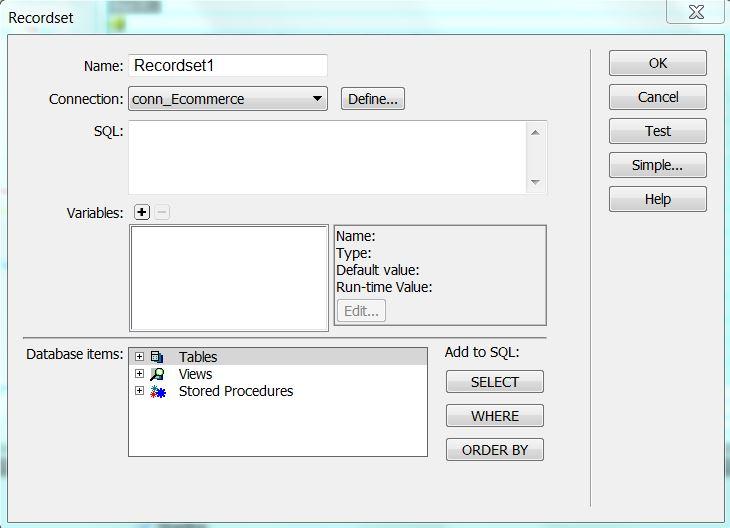Image resolution: width=730 pixels, height=528 pixels.
Task: Add SELECT to the SQL
Action: 494,382
